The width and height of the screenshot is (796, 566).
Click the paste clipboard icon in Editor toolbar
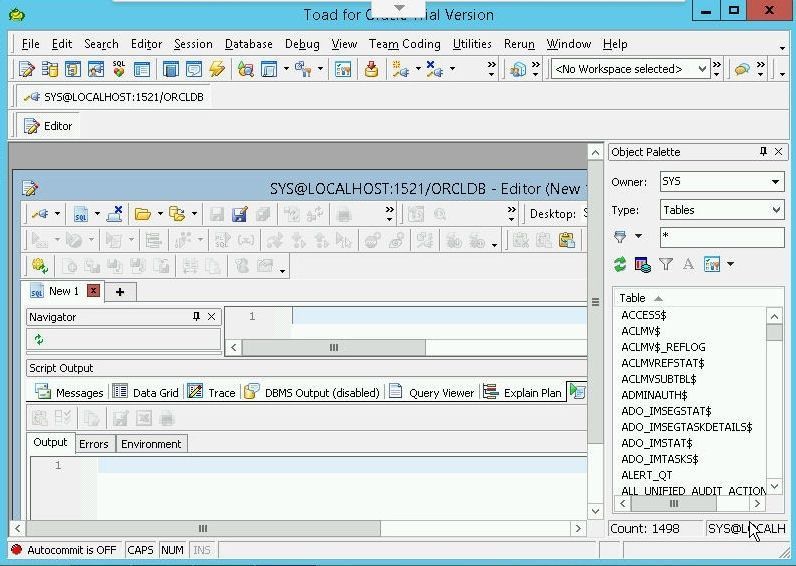click(567, 240)
